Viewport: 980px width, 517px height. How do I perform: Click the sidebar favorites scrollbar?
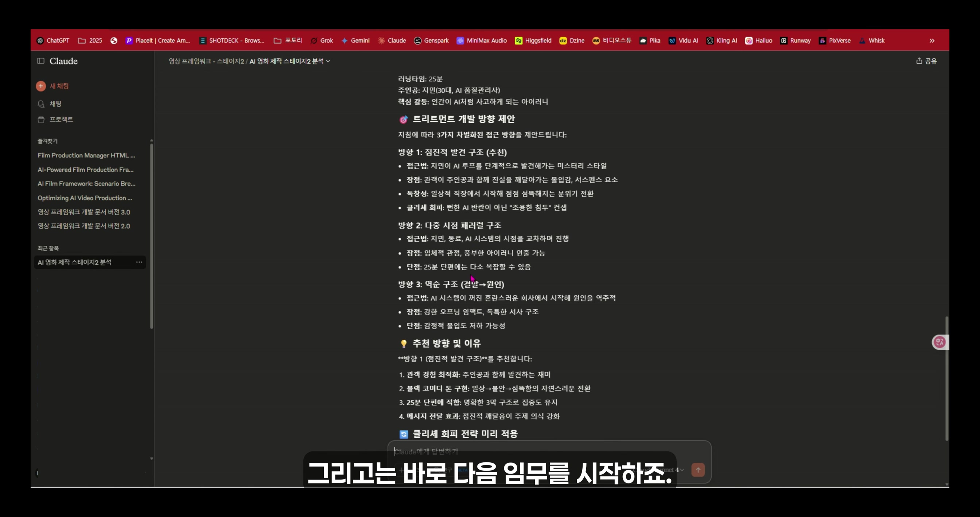click(151, 236)
